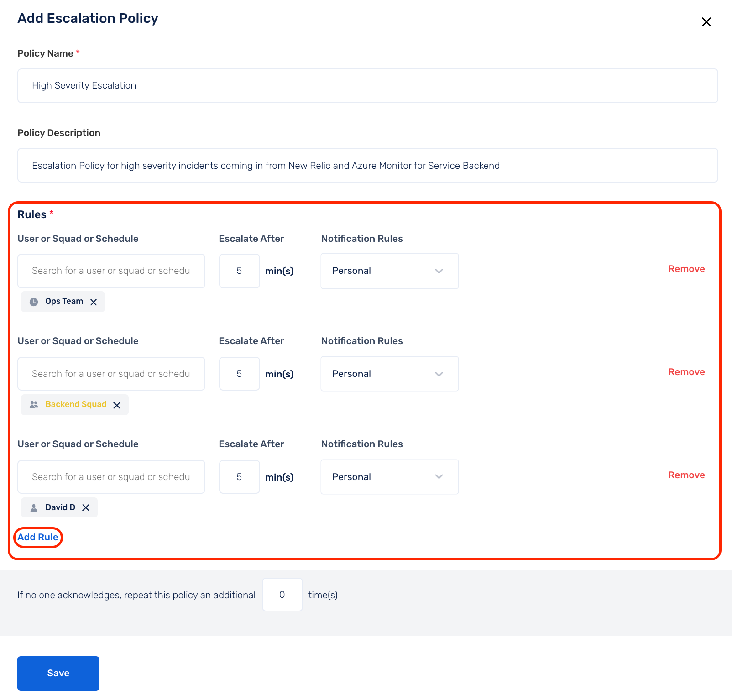Click into the Policy Description field
732x700 pixels.
pos(367,166)
